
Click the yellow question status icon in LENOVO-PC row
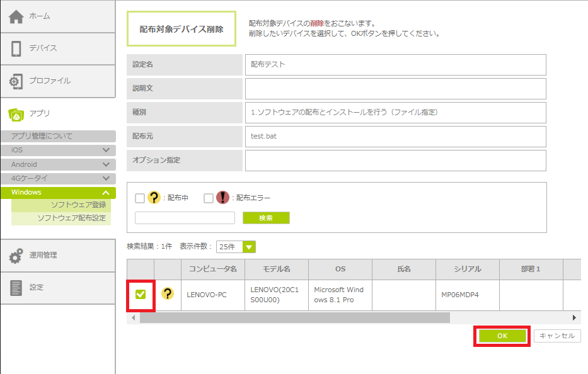coord(168,294)
